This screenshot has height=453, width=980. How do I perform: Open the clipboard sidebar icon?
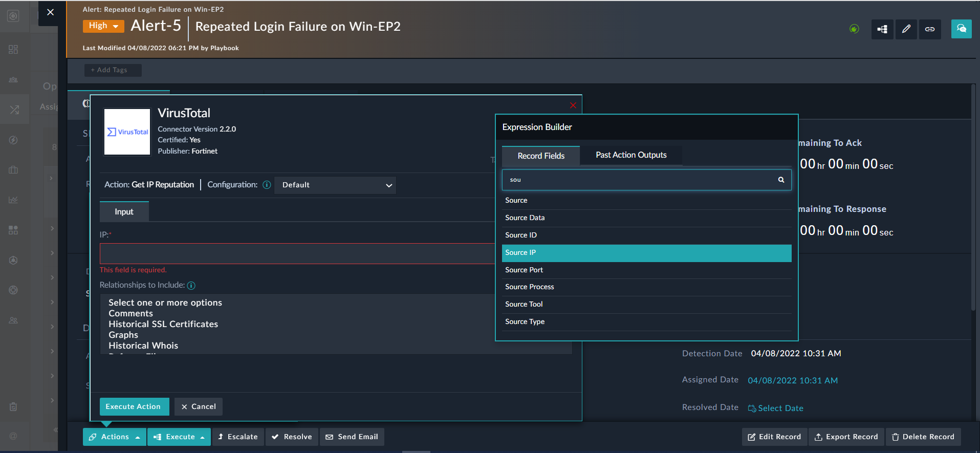13,407
